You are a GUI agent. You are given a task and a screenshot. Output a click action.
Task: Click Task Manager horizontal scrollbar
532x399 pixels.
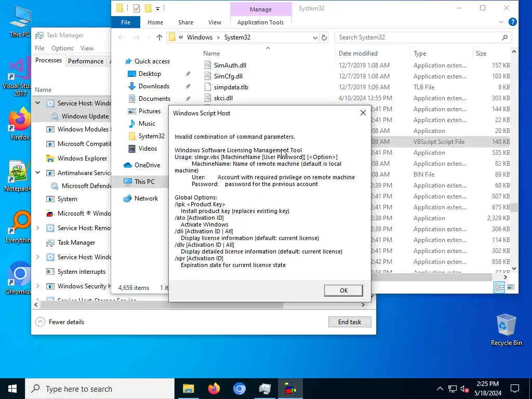[x=162, y=304]
